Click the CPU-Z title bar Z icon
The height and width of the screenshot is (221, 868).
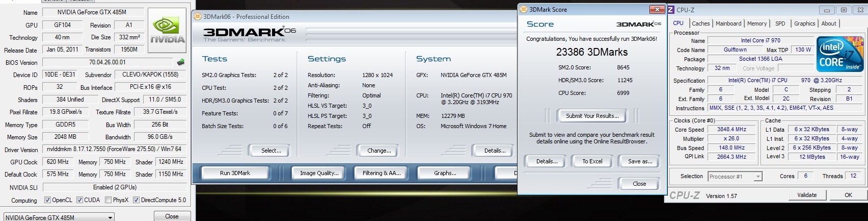pos(671,10)
